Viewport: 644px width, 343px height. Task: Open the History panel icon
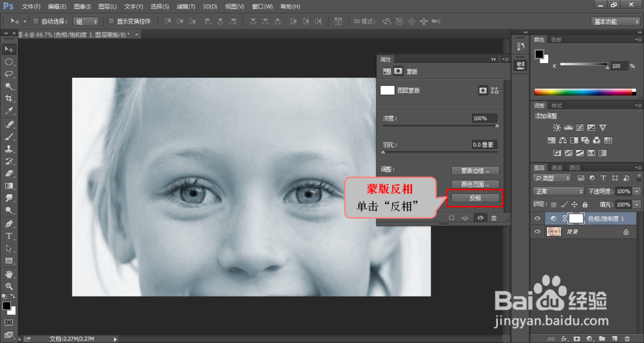(x=520, y=46)
